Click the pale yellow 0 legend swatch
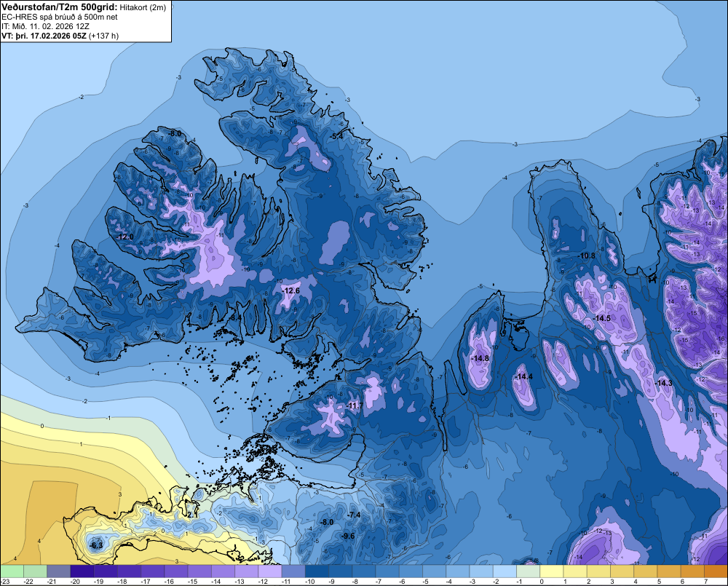728x586 pixels. pos(552,571)
